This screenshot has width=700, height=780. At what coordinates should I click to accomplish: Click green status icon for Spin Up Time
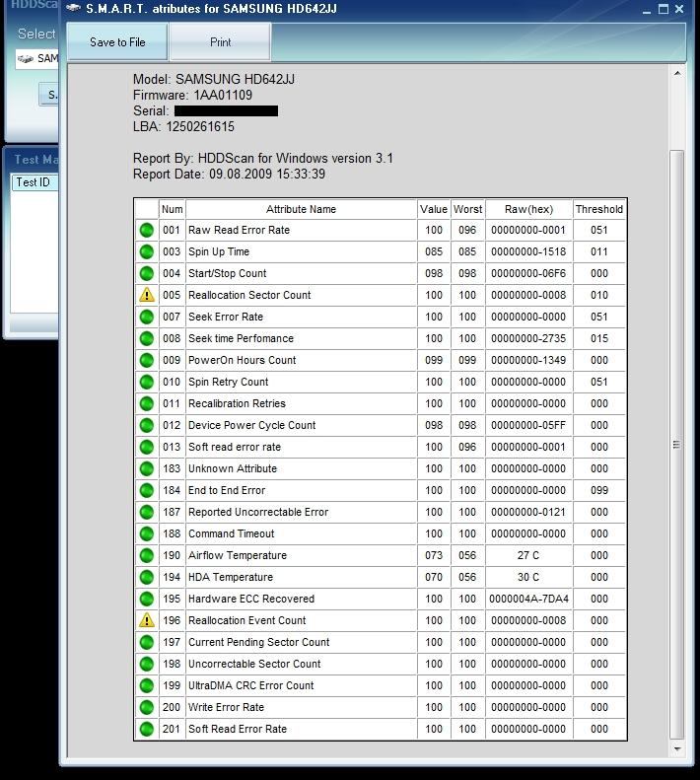tap(147, 251)
